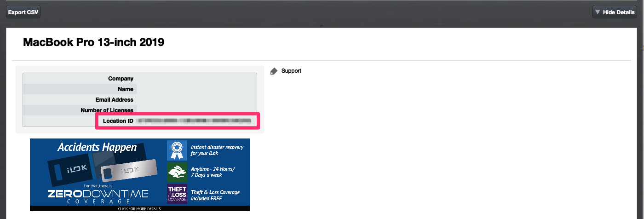Click the award ribbon icon in banner
Viewport: 644px width, 219px height.
177,150
